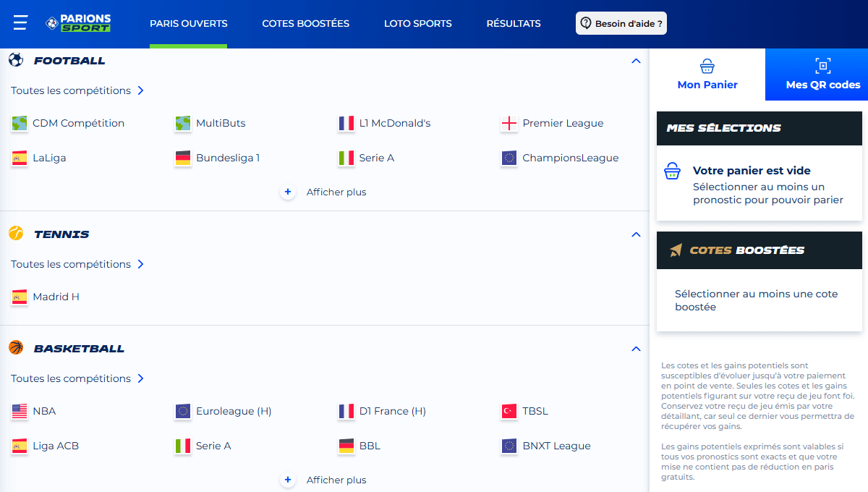Viewport: 868px width, 492px height.
Task: Go to the Loto Sports tab
Action: click(x=418, y=23)
